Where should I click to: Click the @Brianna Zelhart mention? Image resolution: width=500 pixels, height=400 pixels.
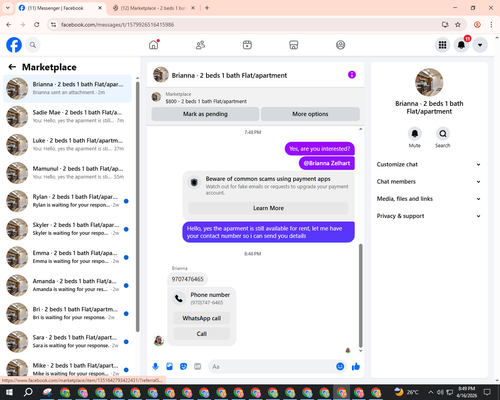click(x=327, y=163)
